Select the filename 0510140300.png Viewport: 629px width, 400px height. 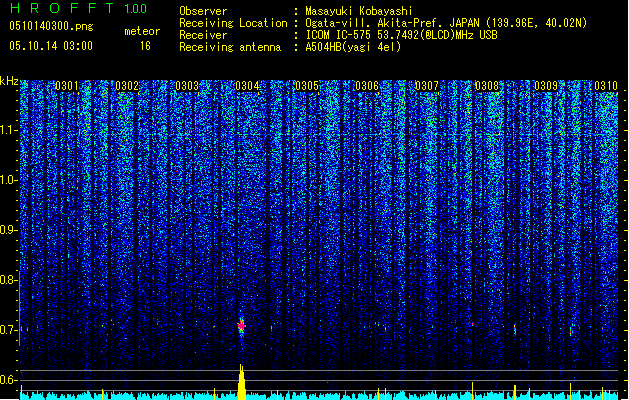point(51,26)
